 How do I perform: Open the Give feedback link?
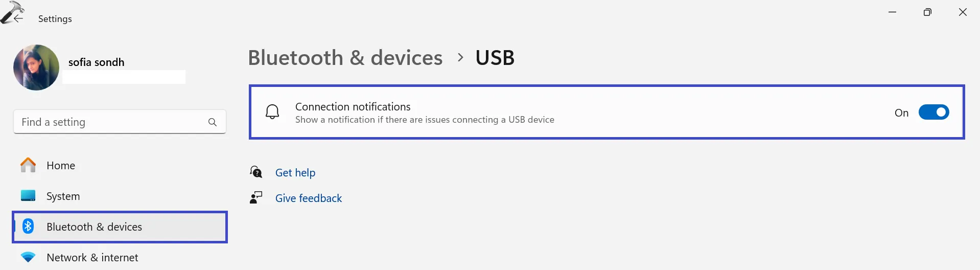tap(309, 198)
